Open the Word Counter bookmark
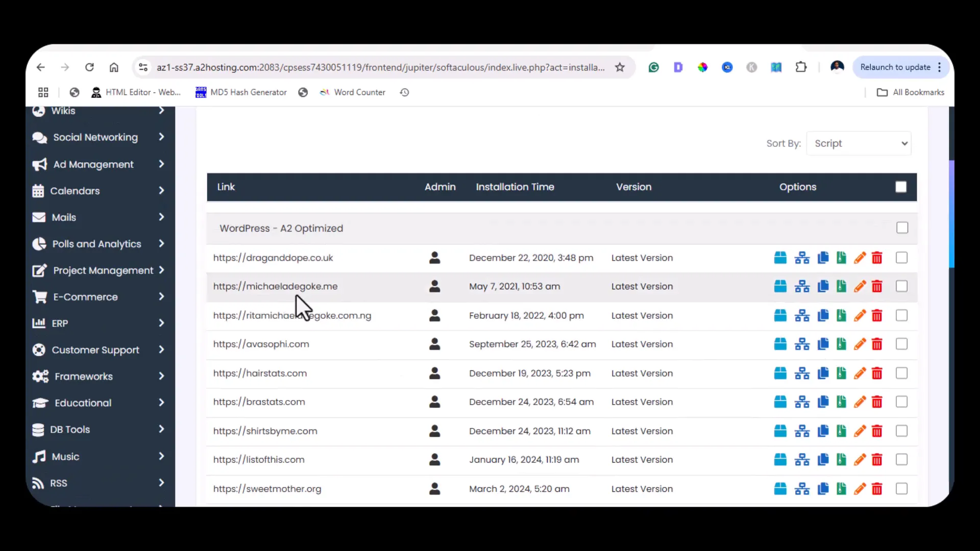The width and height of the screenshot is (980, 551). [352, 92]
